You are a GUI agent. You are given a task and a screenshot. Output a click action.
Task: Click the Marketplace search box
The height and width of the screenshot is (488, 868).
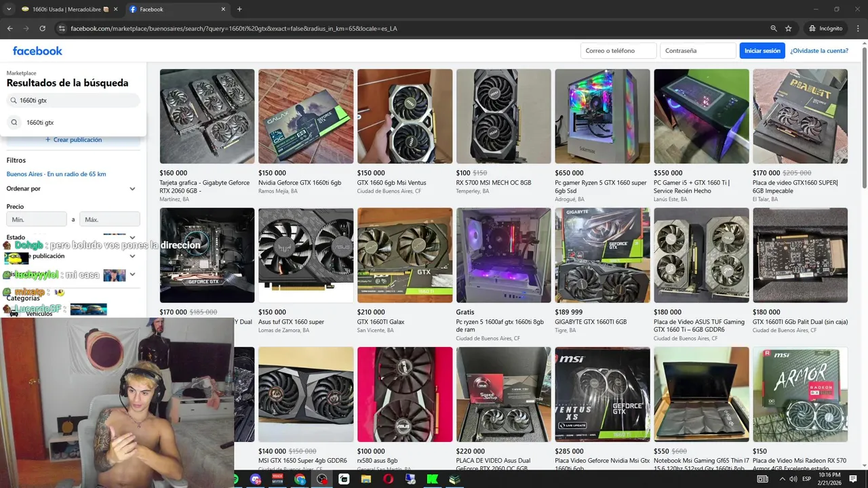point(73,100)
